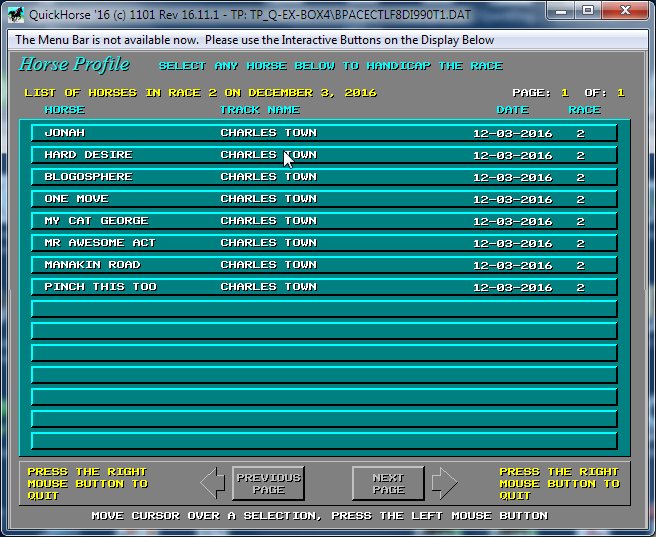The width and height of the screenshot is (656, 537).
Task: Click the QuickHorse app icon in title bar
Action: (17, 11)
